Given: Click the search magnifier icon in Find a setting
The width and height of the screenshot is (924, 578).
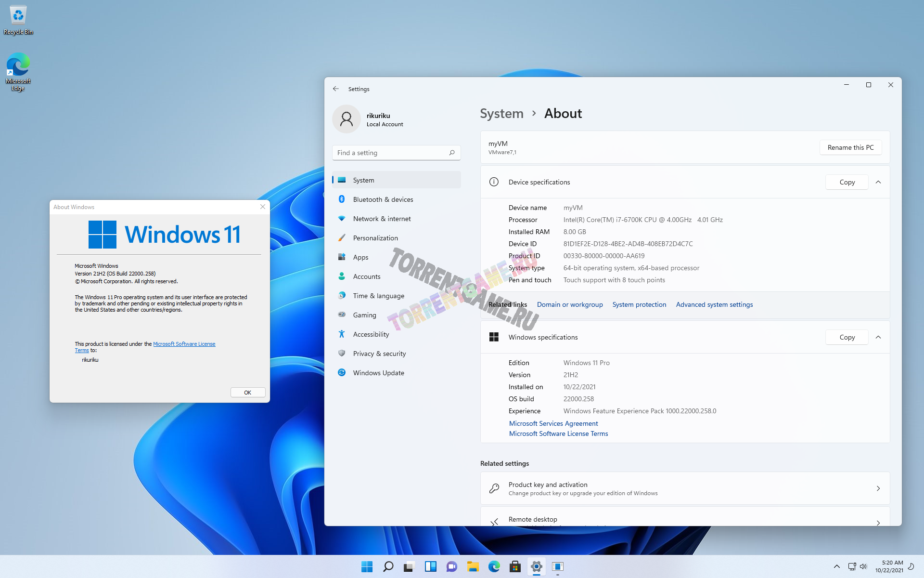Looking at the screenshot, I should 451,153.
